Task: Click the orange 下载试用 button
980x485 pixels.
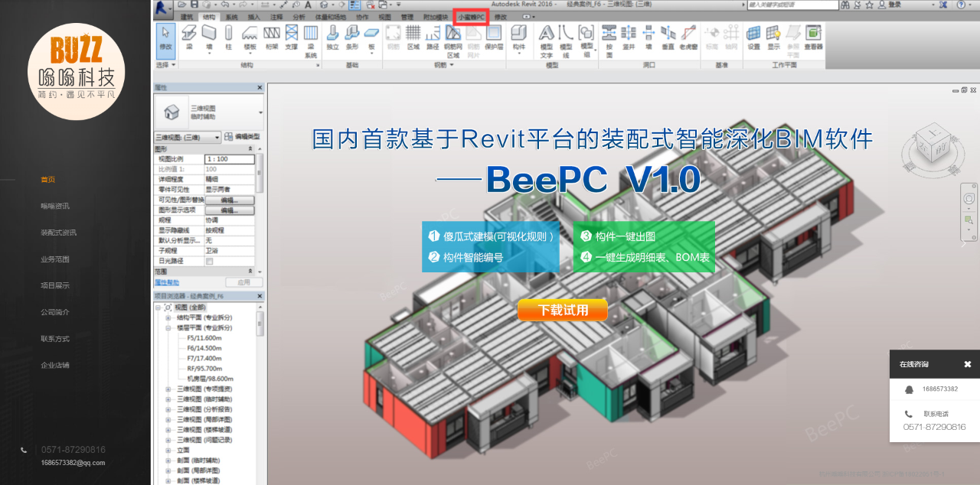Action: pos(563,310)
